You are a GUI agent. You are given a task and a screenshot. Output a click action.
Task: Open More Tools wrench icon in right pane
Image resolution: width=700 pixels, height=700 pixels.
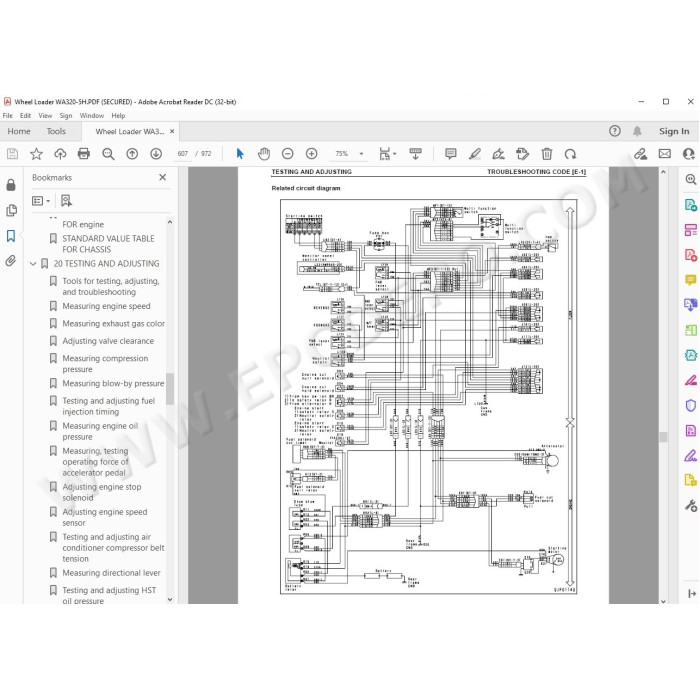[691, 506]
